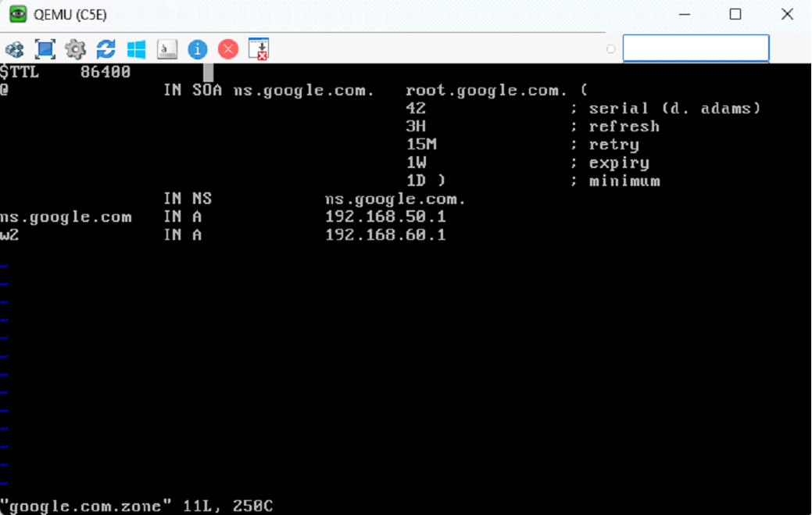The image size is (812, 515).
Task: Click the serial value '42'
Action: [416, 109]
